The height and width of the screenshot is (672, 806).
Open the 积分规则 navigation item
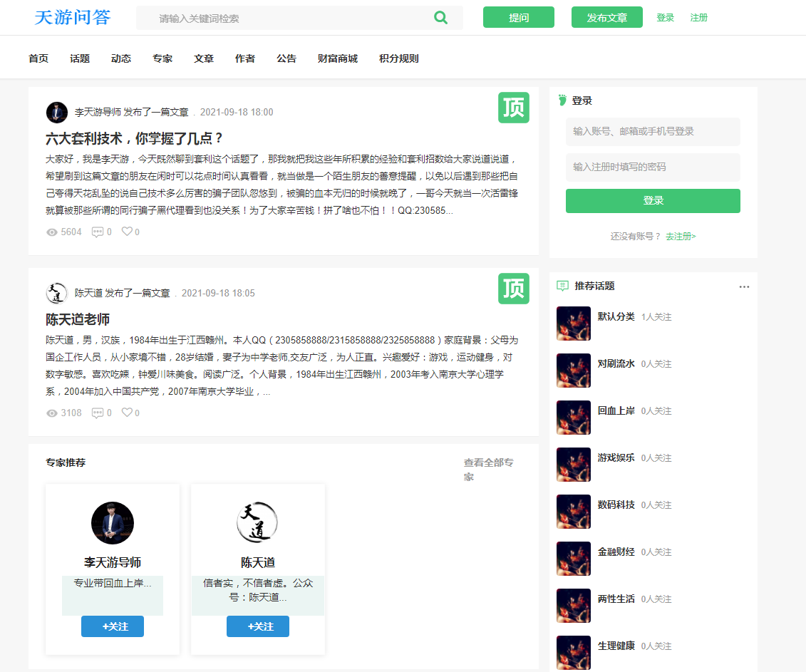pos(398,58)
